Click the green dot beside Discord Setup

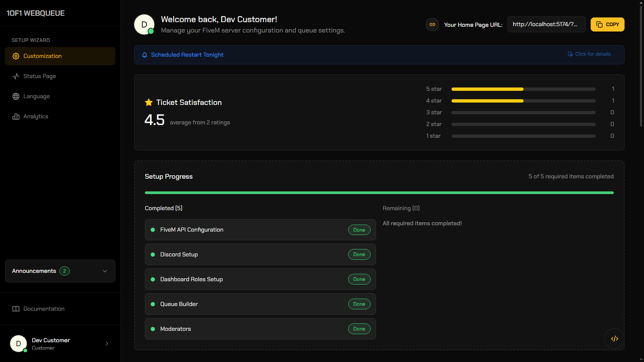pos(153,254)
